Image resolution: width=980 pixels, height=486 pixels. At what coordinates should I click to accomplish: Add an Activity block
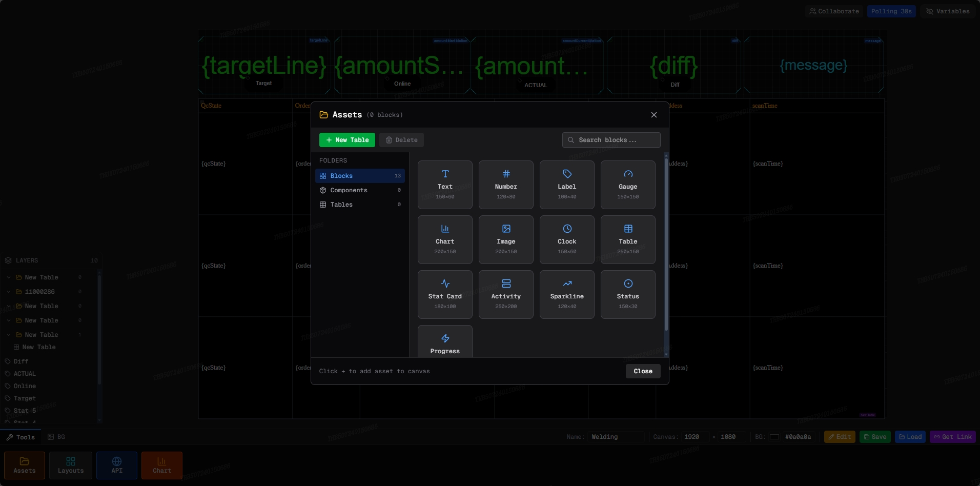(x=506, y=294)
